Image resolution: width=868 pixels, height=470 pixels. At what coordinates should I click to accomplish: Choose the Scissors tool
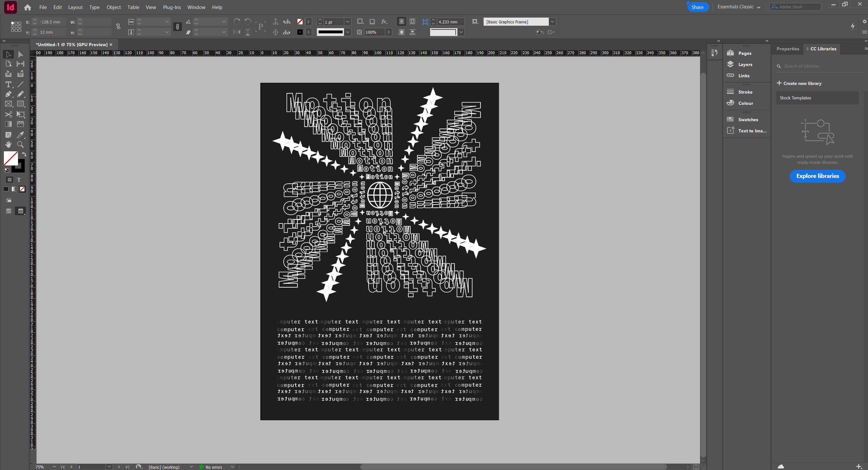tap(8, 114)
